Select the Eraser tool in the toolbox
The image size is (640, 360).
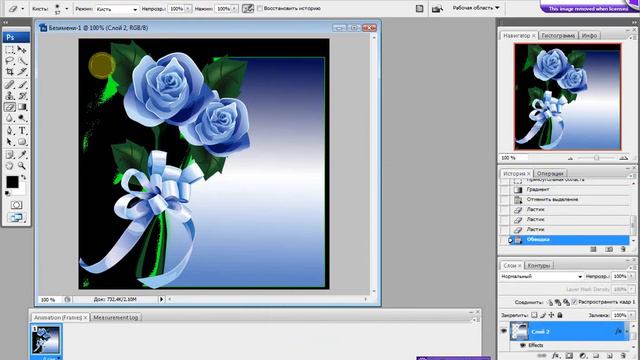10,107
